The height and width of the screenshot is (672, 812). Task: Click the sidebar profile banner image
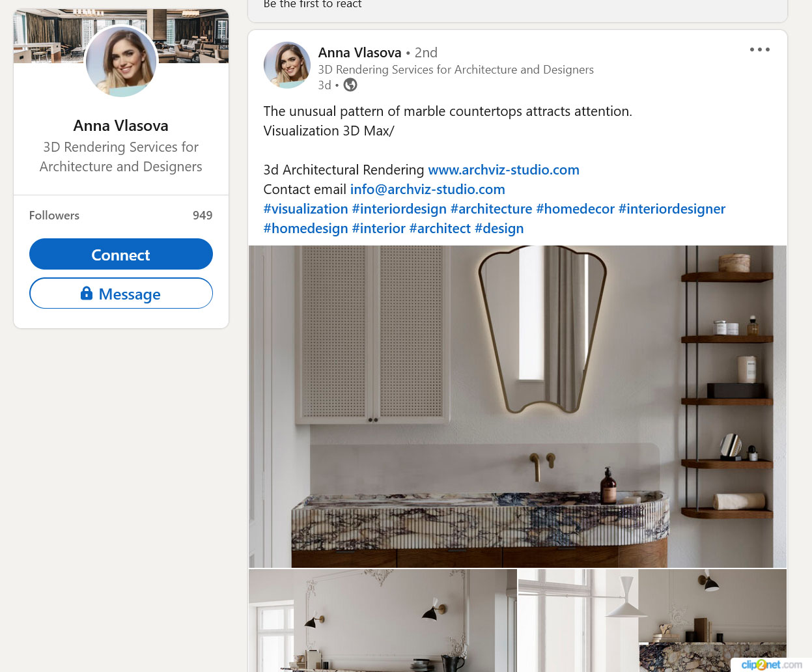pyautogui.click(x=121, y=36)
